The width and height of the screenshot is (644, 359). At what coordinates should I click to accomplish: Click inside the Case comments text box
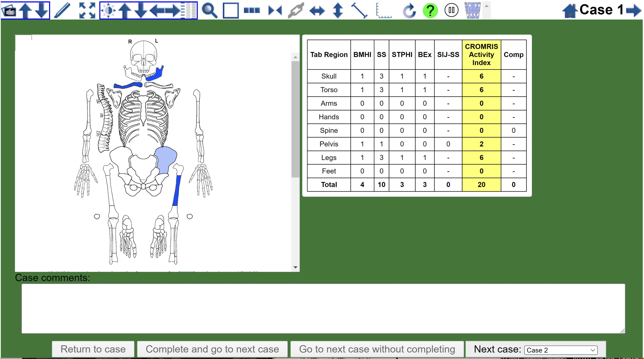(x=323, y=308)
